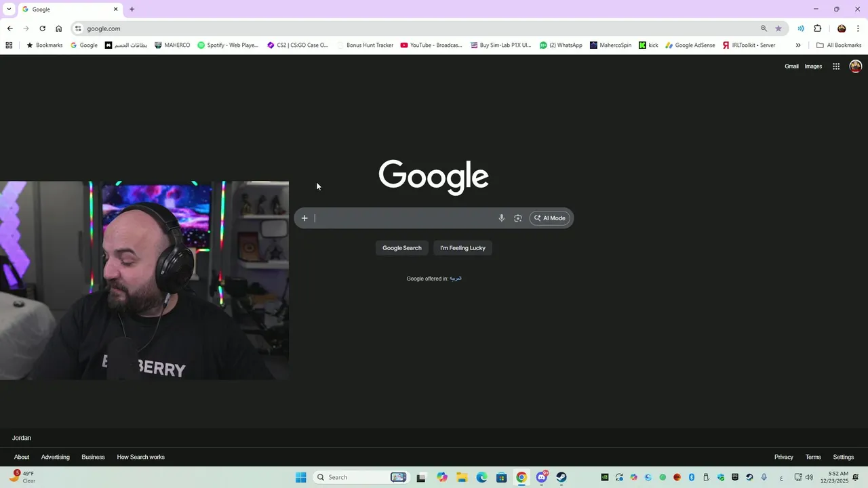Reload the page with refresh icon
This screenshot has height=488, width=868.
pyautogui.click(x=42, y=28)
